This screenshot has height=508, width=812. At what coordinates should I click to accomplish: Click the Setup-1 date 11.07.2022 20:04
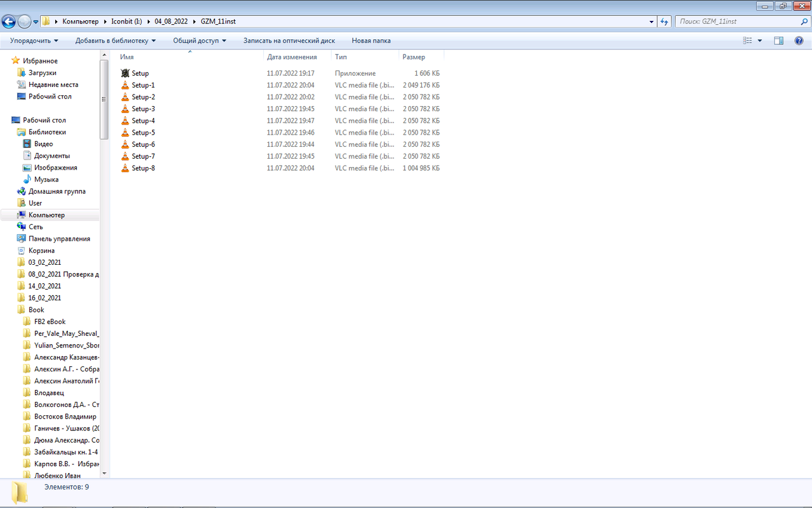pos(291,85)
